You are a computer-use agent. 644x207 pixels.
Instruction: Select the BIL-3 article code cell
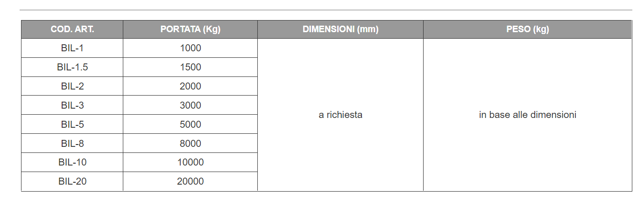point(72,105)
